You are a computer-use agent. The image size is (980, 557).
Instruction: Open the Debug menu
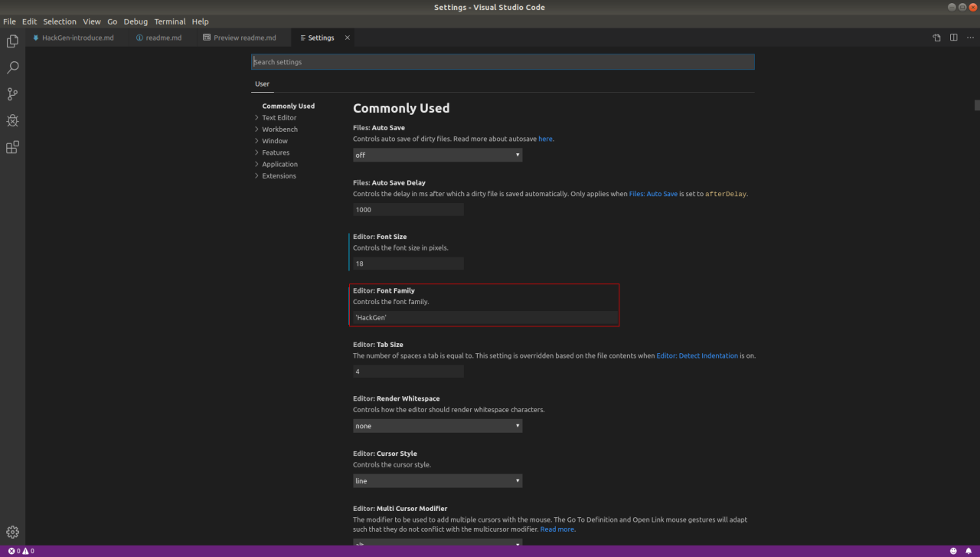coord(136,21)
